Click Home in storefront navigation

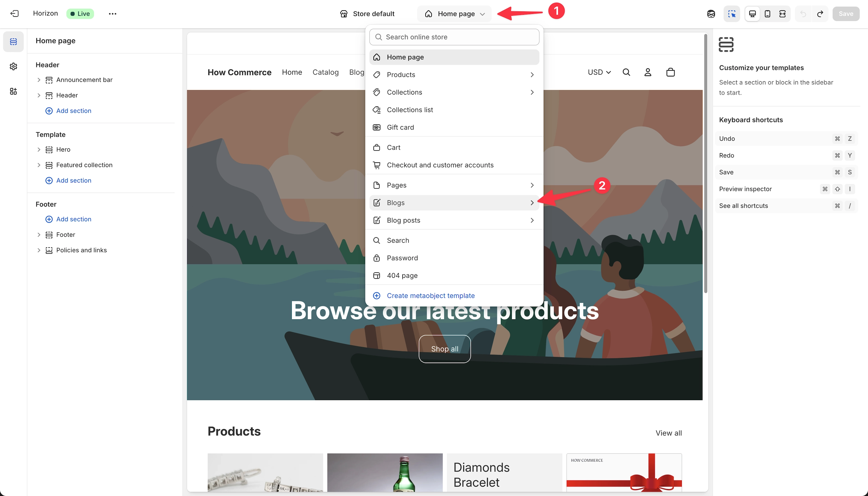[x=292, y=72]
